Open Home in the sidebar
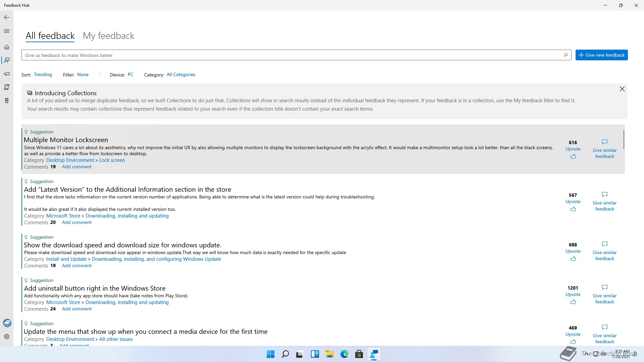The image size is (644, 362). (7, 47)
